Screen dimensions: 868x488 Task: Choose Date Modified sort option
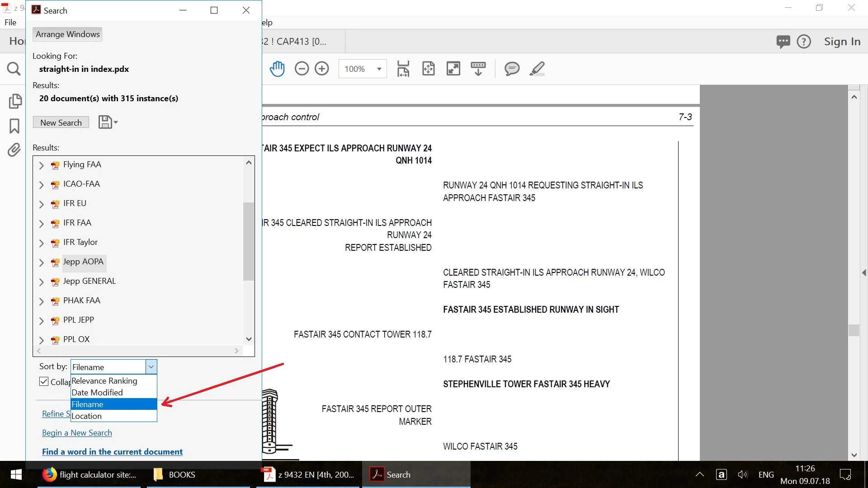97,393
